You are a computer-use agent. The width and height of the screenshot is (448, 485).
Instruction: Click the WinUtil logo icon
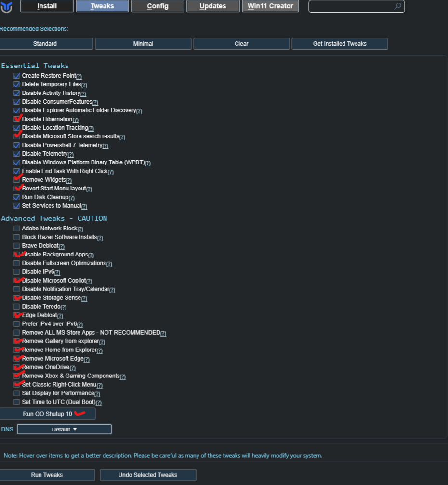[x=6, y=7]
